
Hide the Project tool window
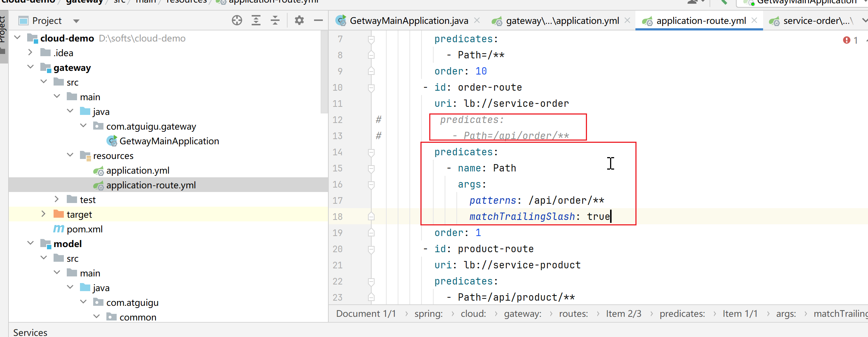point(318,21)
